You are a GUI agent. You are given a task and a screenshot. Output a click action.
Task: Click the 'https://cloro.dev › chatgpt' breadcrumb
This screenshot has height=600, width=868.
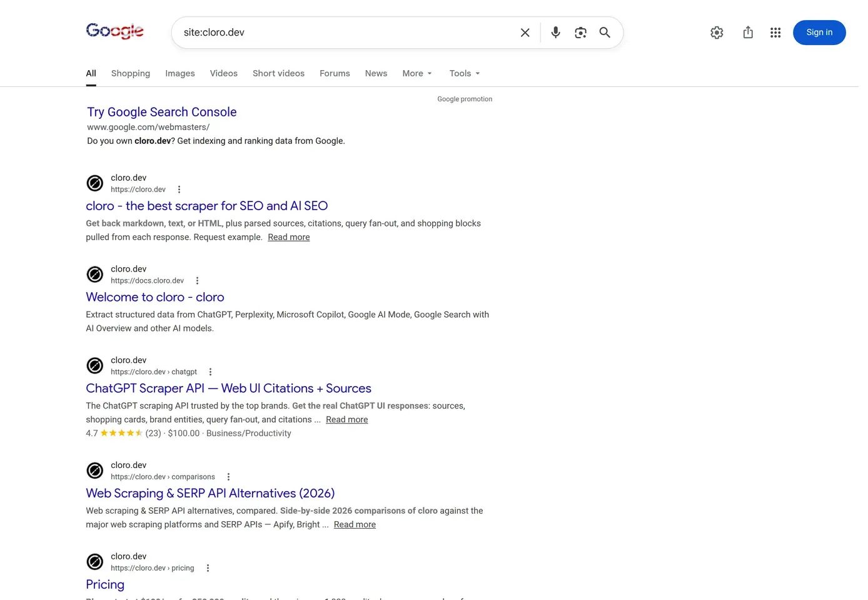coord(154,372)
